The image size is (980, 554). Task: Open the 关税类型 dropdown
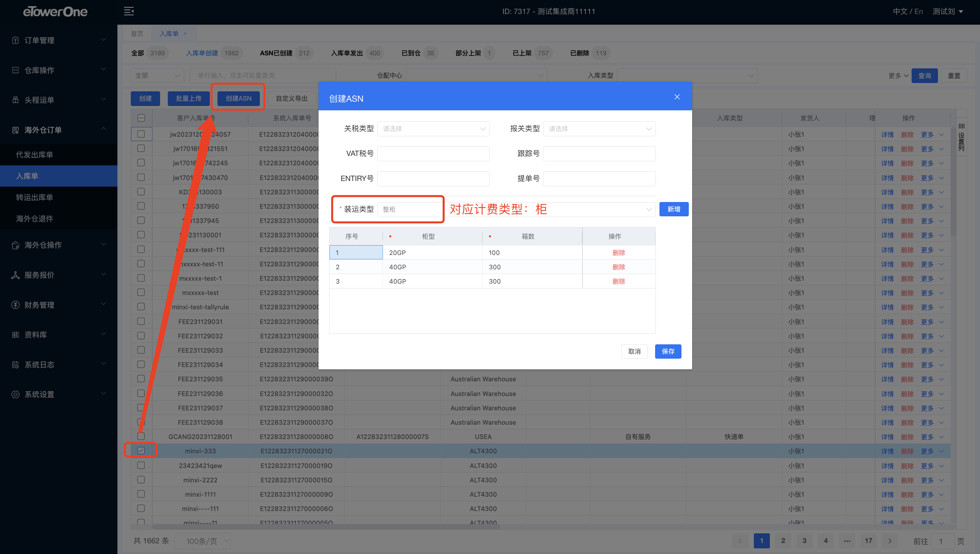[x=433, y=129]
